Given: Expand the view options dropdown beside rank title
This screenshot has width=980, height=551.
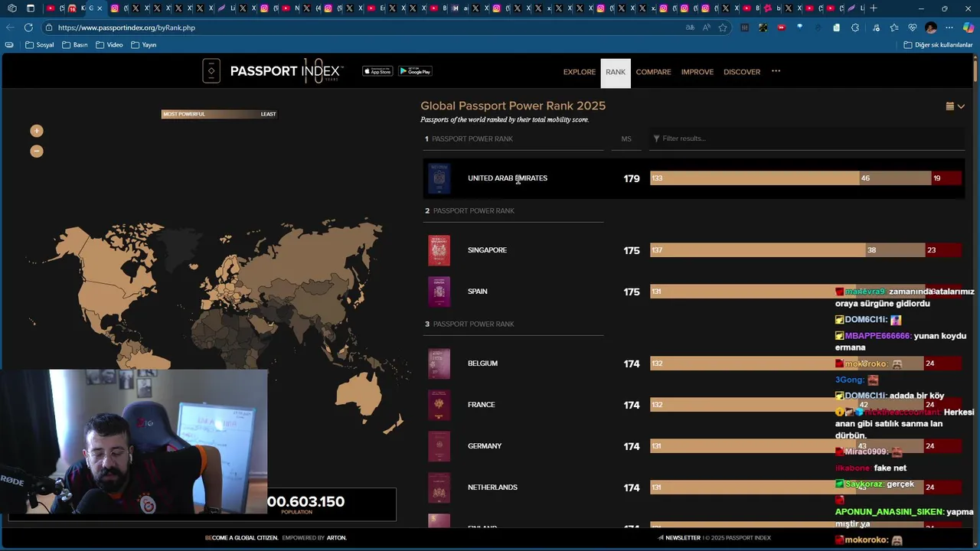Looking at the screenshot, I should click(955, 106).
